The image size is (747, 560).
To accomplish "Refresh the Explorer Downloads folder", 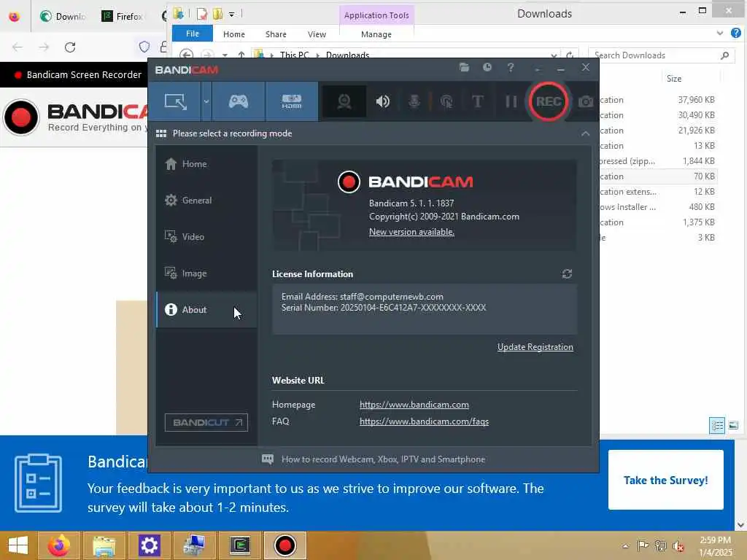I will (x=570, y=55).
